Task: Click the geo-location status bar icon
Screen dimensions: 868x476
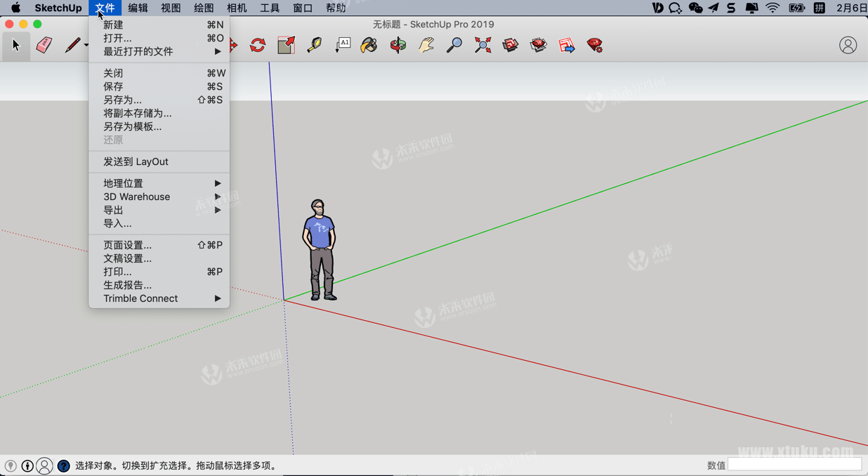Action: [x=11, y=465]
